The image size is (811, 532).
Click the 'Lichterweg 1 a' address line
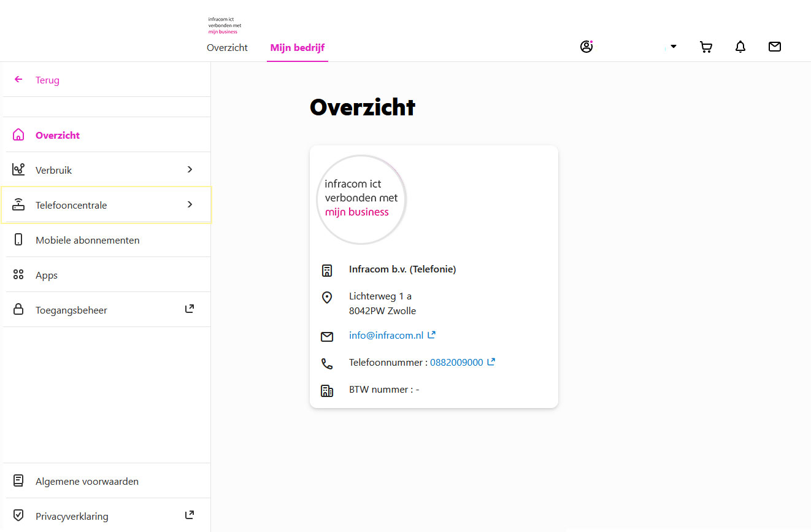tap(380, 296)
